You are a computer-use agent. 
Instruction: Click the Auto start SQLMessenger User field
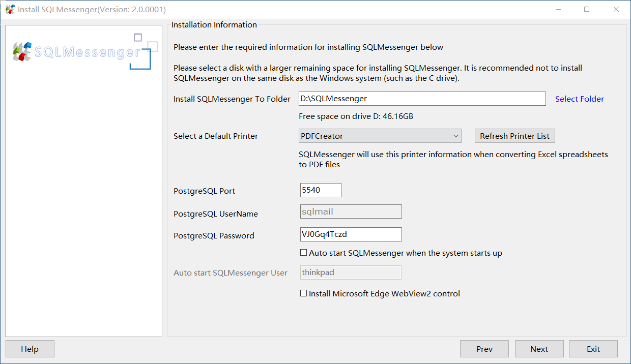point(351,272)
